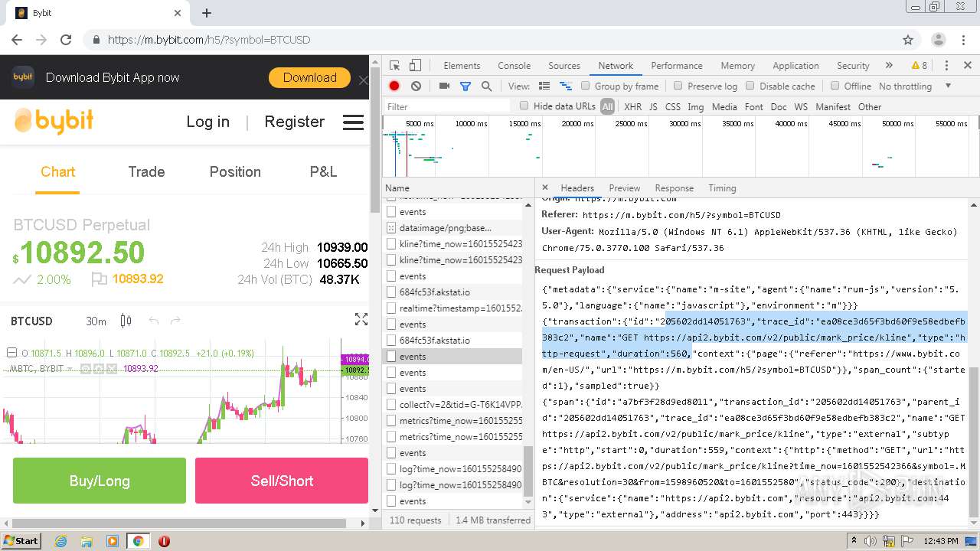Open the Performance panel

tap(677, 66)
